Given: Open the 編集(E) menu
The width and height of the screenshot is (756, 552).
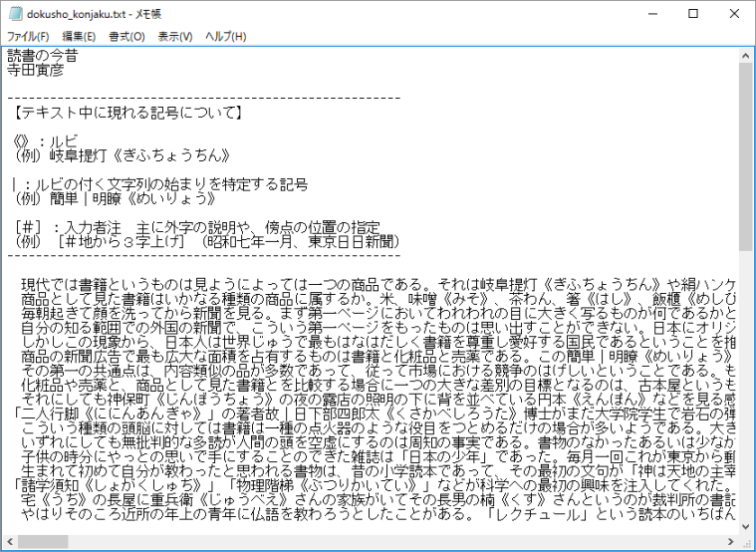Looking at the screenshot, I should [79, 36].
